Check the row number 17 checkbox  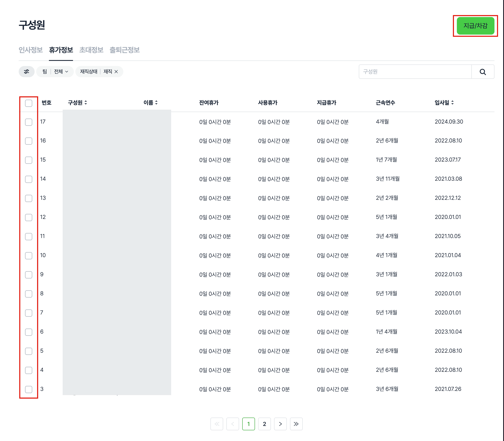click(29, 122)
